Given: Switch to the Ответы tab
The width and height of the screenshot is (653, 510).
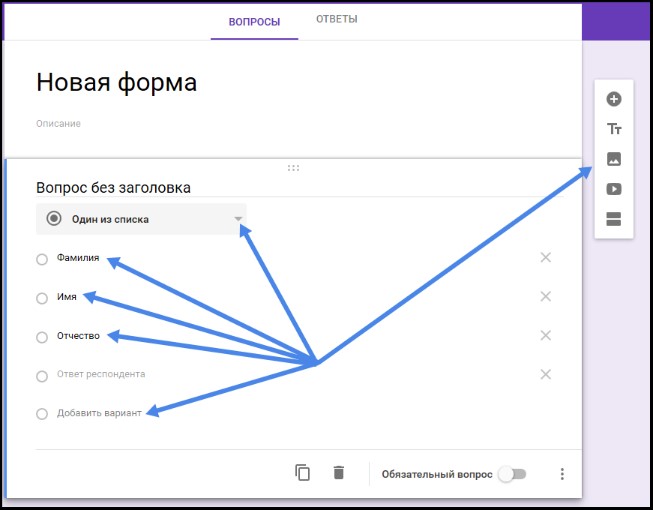Looking at the screenshot, I should point(336,20).
